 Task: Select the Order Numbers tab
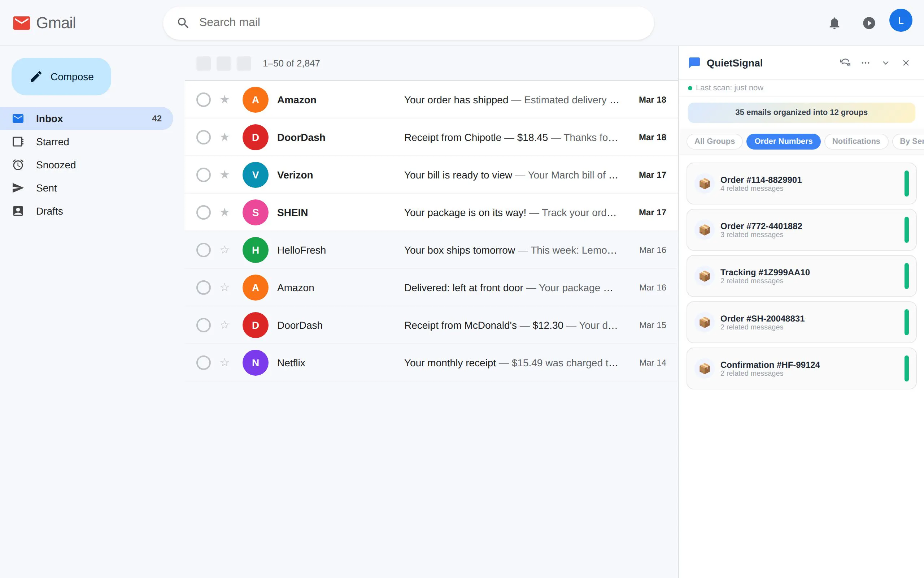pyautogui.click(x=783, y=142)
